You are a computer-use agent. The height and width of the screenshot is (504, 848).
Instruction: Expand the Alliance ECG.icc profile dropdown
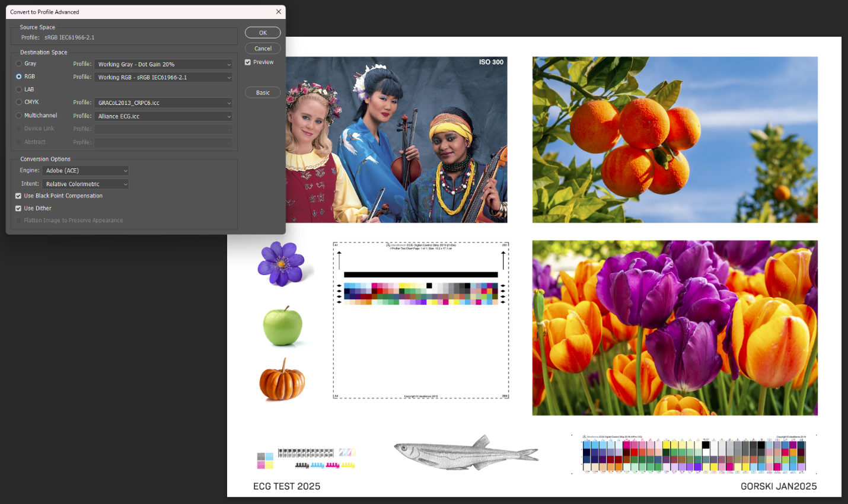tap(163, 117)
